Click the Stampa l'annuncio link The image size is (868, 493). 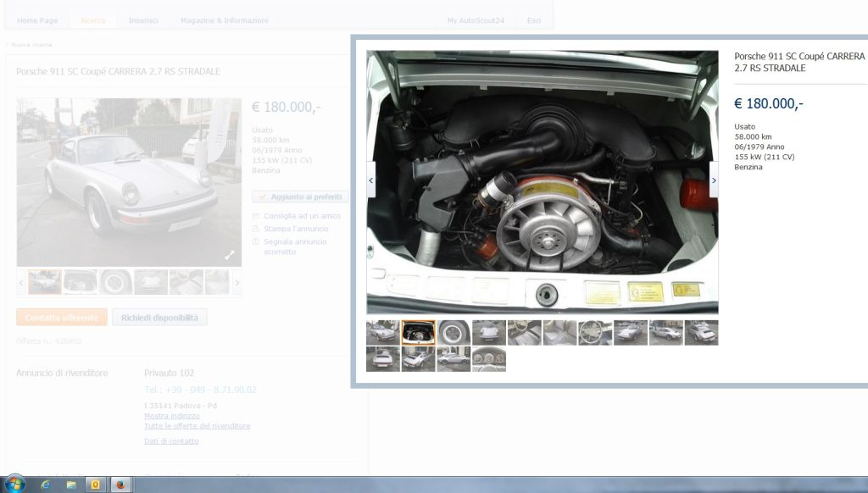[x=296, y=229]
